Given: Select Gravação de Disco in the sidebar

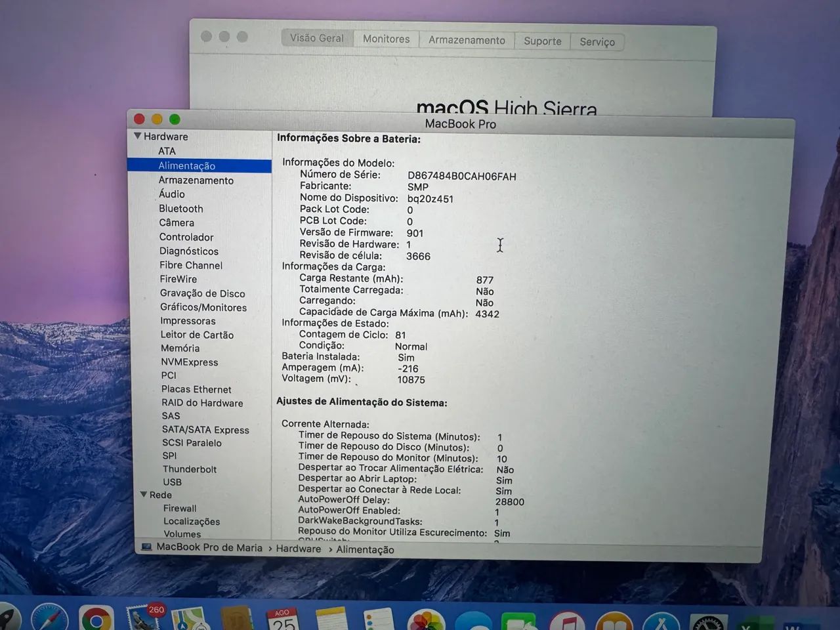Looking at the screenshot, I should (x=203, y=293).
